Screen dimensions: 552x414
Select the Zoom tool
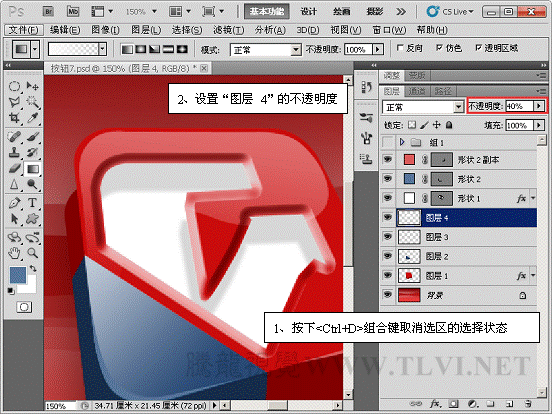click(x=33, y=253)
